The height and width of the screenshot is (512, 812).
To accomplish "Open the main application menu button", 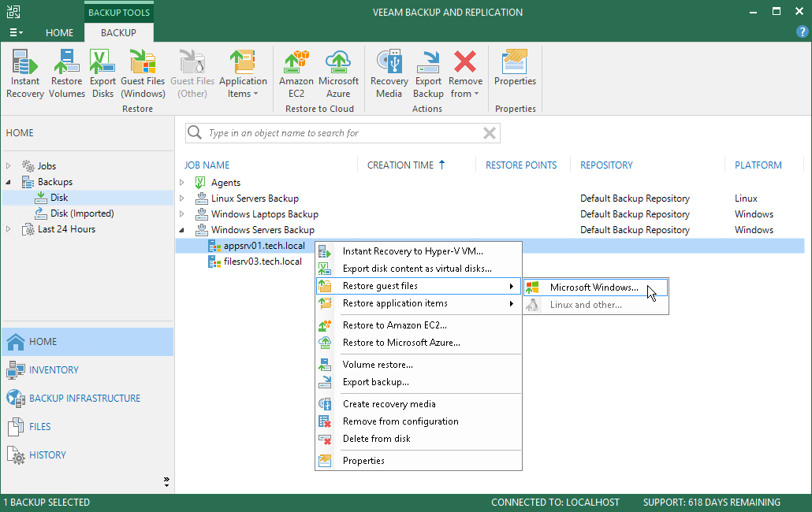I will pyautogui.click(x=16, y=32).
